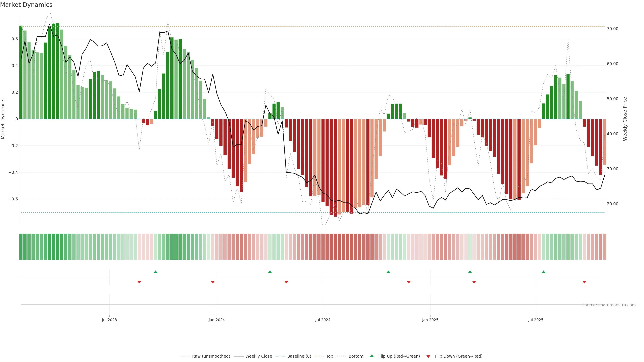Toggle the Weekly Close legend entry
Screen dimensions: 644x362
pyautogui.click(x=258, y=356)
